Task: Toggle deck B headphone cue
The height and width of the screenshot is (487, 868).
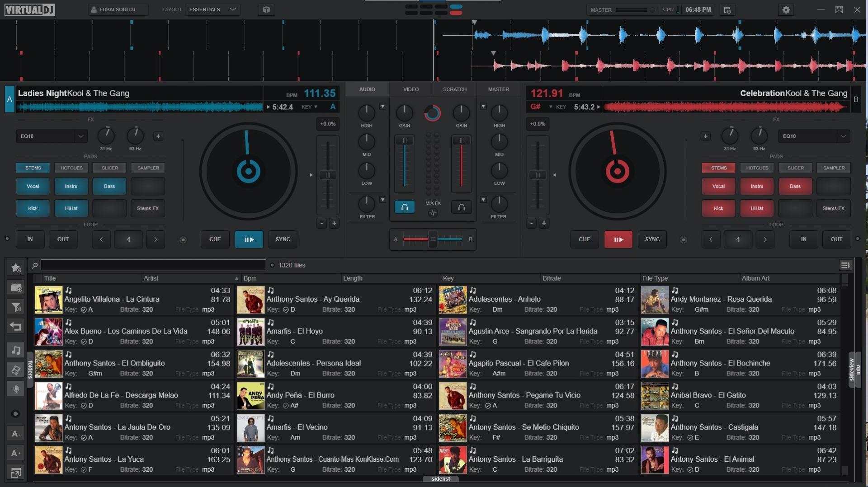Action: pos(461,207)
